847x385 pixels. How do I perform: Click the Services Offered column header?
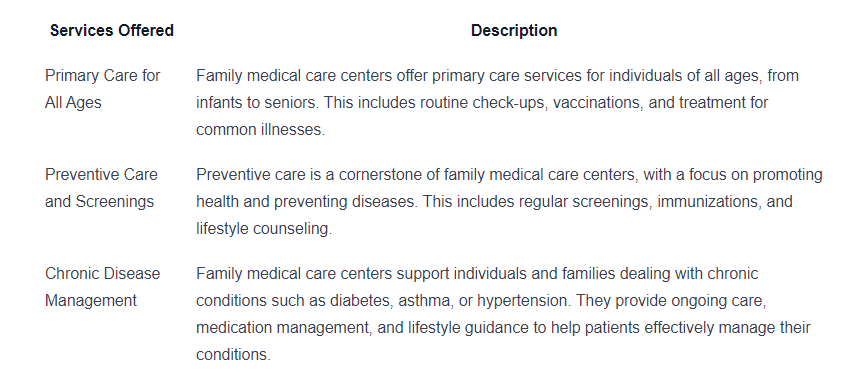(x=112, y=30)
